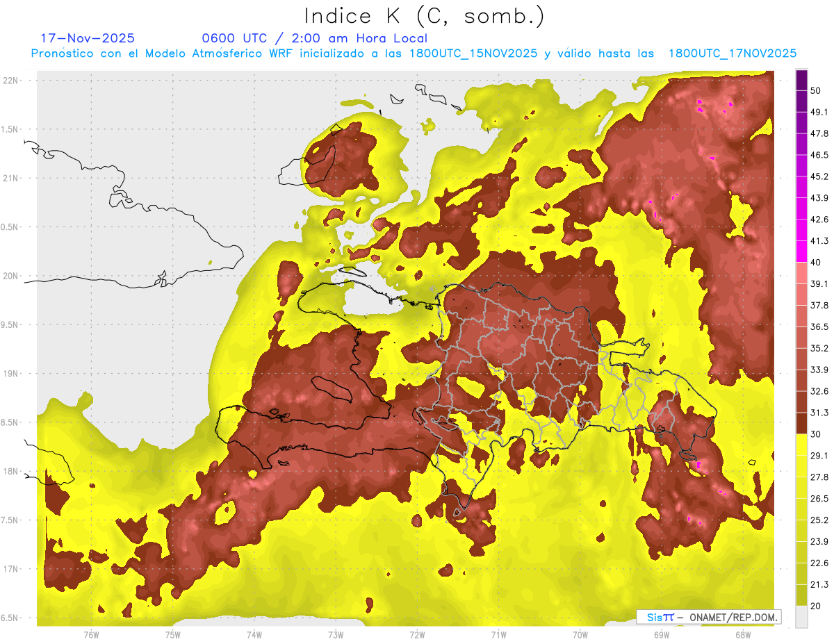Click the colorbar value '20'

click(816, 606)
